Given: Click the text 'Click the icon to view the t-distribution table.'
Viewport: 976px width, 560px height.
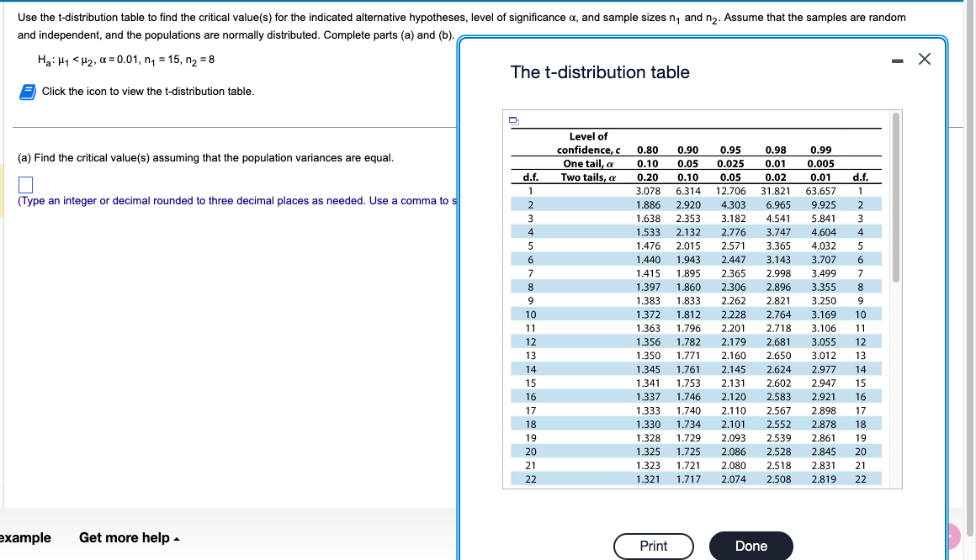Looking at the screenshot, I should pos(148,92).
